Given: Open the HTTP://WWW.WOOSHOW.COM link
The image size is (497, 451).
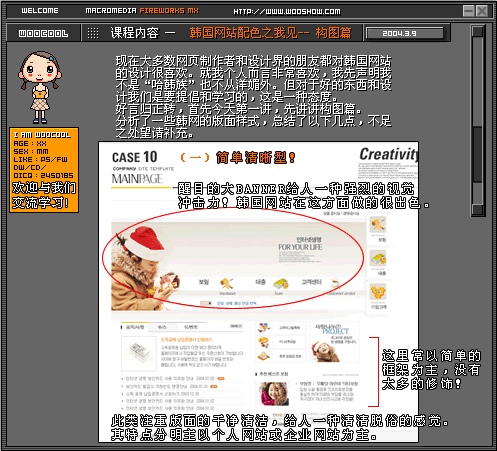Looking at the screenshot, I should (x=287, y=12).
